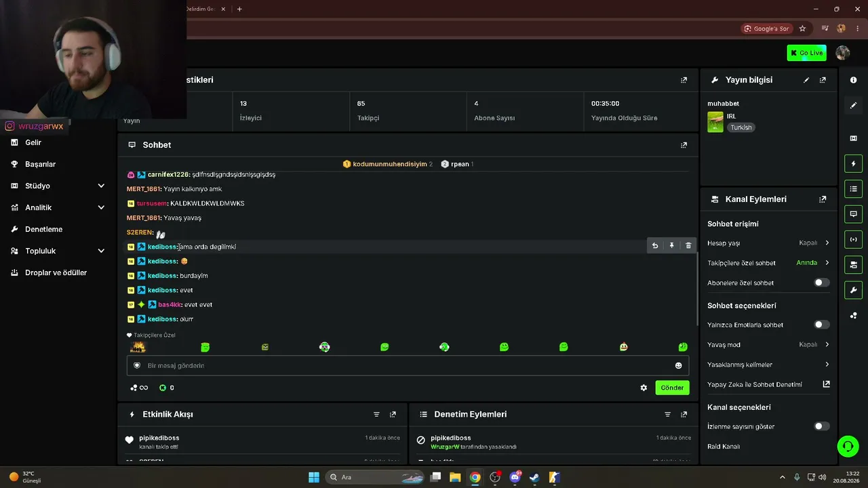Click username bas4kk in chat
Image resolution: width=868 pixels, height=488 pixels.
coord(170,304)
